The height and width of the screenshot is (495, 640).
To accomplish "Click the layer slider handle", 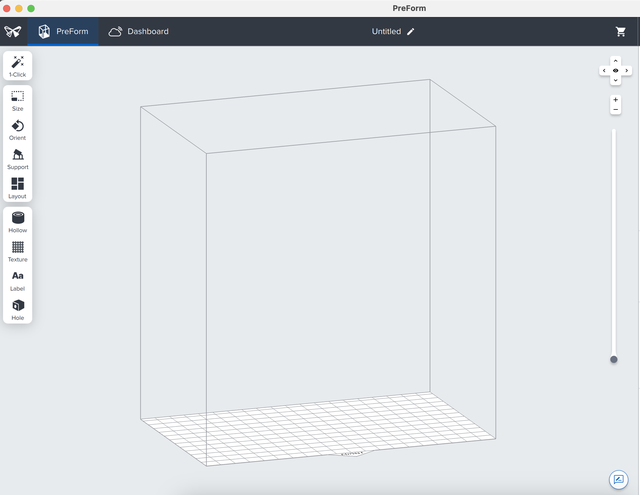I will point(614,359).
